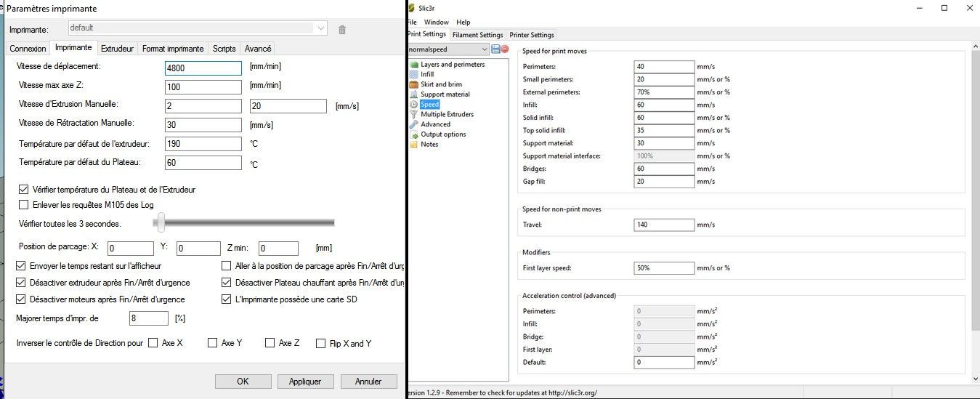Open the File menu in Slic3r
980x399 pixels.
[412, 23]
